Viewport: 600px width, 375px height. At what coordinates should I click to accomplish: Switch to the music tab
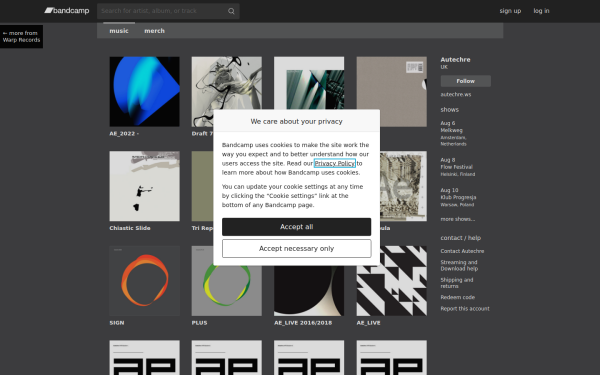pos(119,31)
